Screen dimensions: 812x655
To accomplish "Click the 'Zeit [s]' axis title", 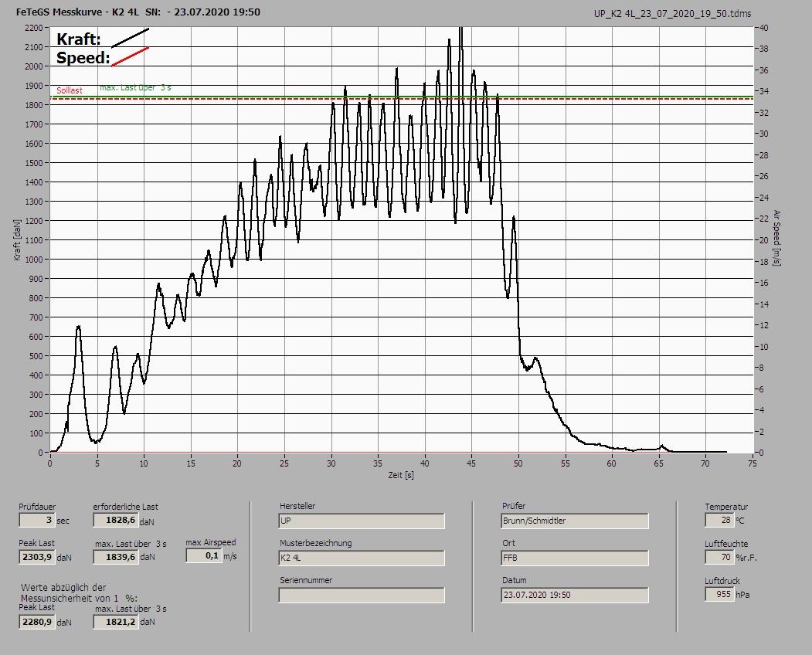I will pos(401,475).
